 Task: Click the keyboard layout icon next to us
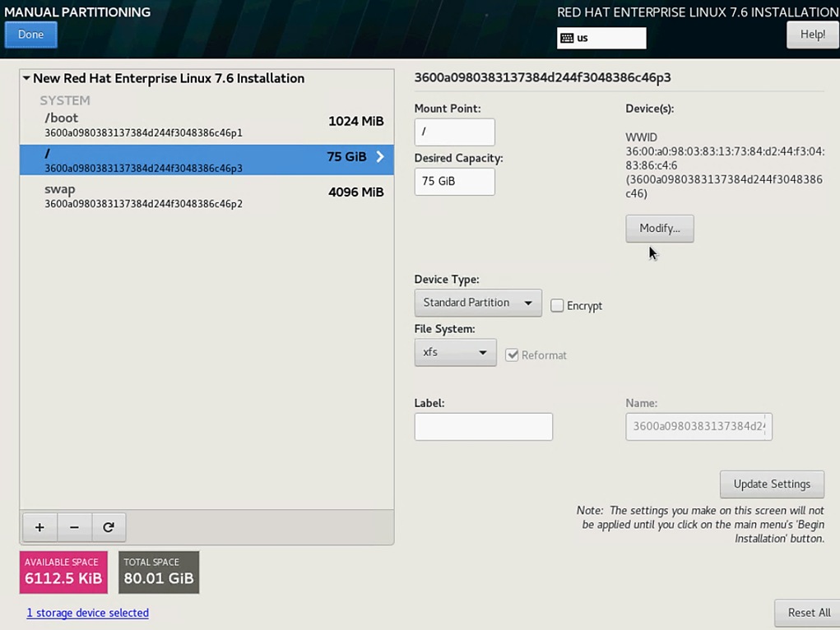click(567, 38)
